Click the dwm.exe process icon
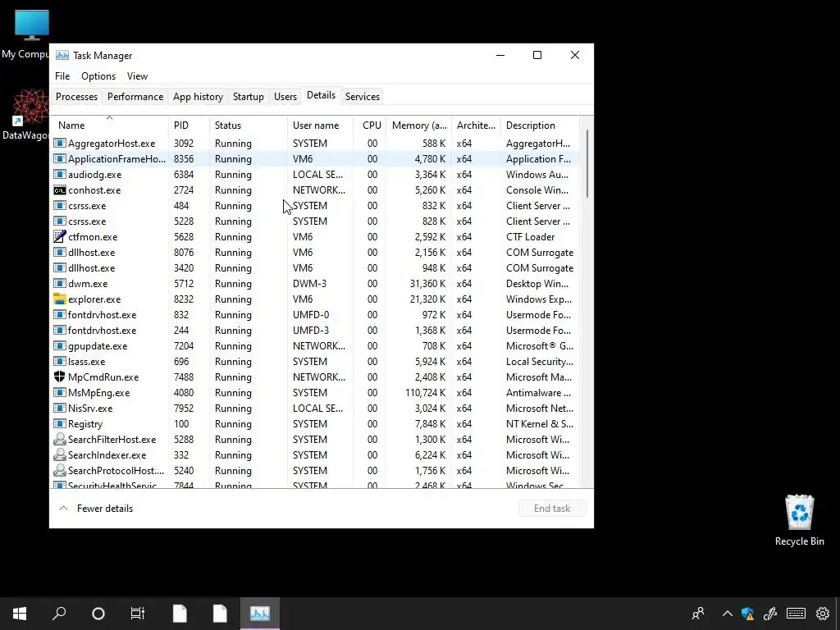Image resolution: width=840 pixels, height=630 pixels. click(59, 283)
